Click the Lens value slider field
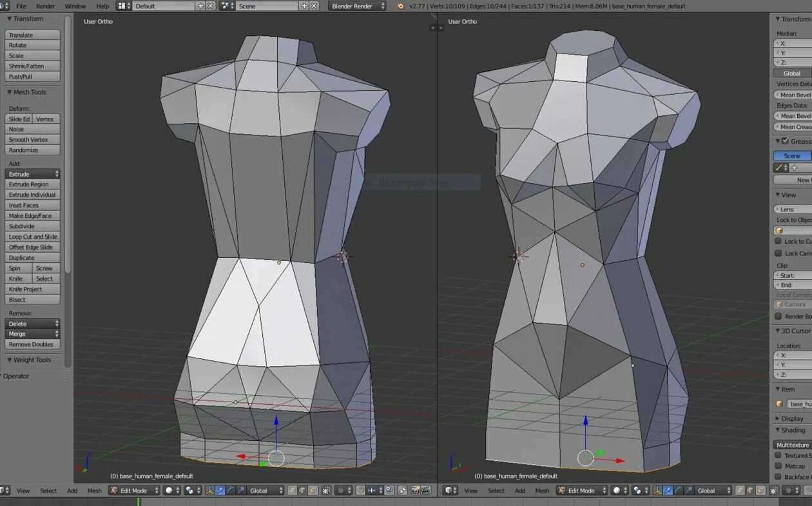The width and height of the screenshot is (812, 506). (x=793, y=209)
